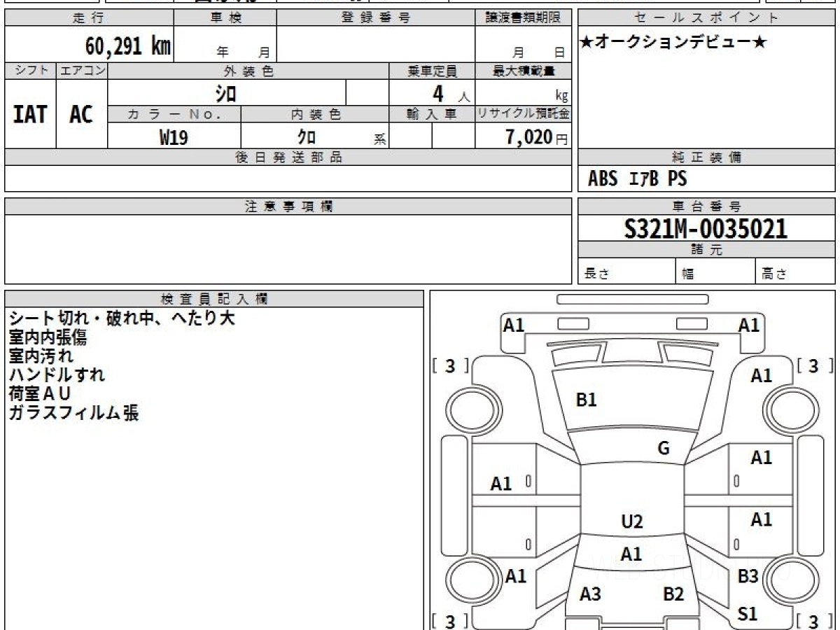Select the G mark on the windshield
840x630 pixels.
(664, 449)
